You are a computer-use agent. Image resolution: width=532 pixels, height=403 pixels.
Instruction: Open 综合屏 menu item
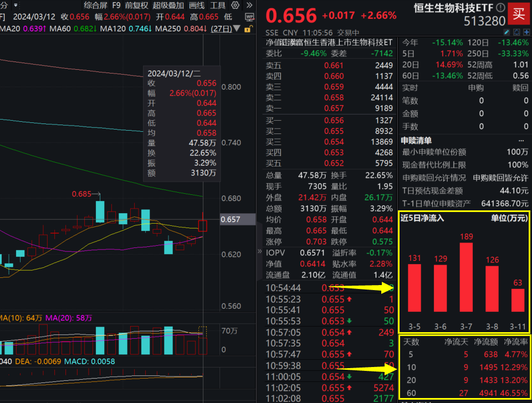(x=96, y=5)
